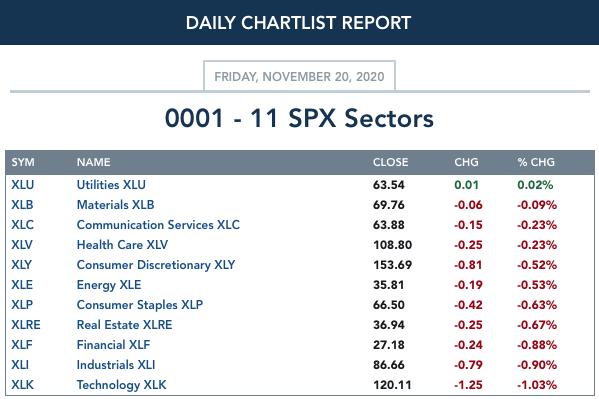
Task: Sort by the % CHG column header
Action: click(536, 162)
